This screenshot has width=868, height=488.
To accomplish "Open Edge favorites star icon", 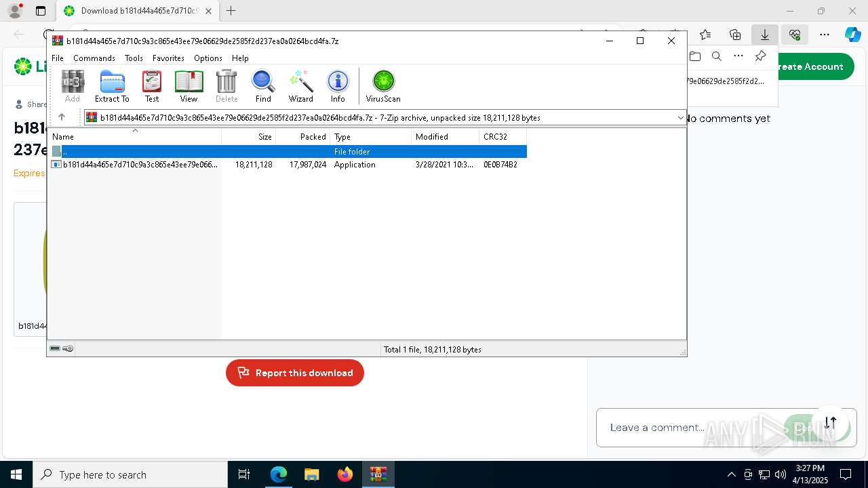I will [x=705, y=35].
